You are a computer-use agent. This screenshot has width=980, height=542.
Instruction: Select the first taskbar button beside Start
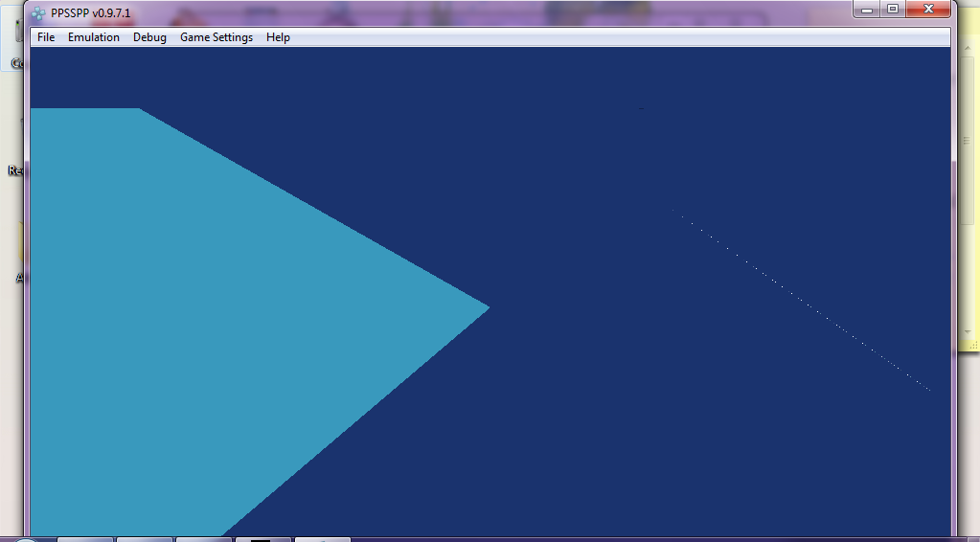86,539
